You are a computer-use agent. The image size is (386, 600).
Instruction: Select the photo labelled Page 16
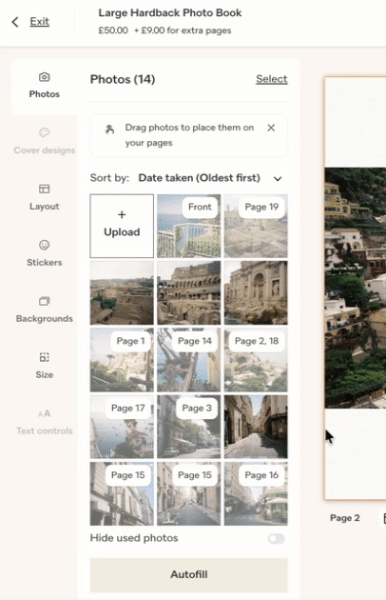[x=256, y=494]
